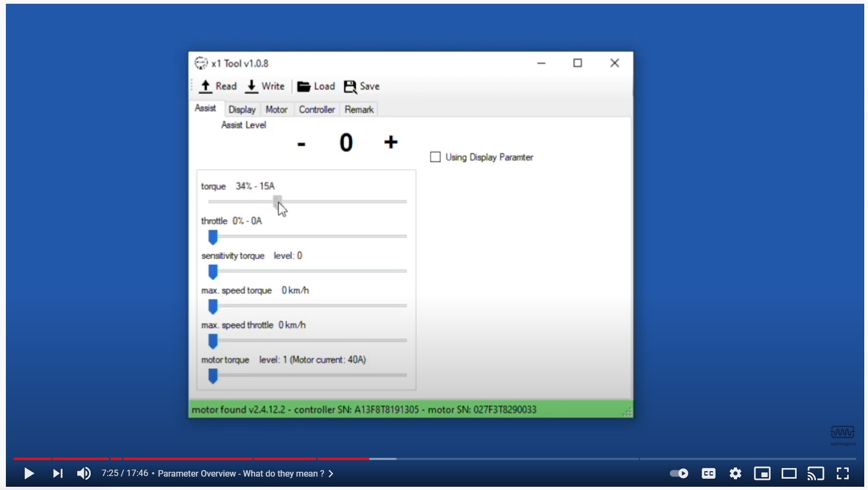Cast video to a device
Image resolution: width=868 pixels, height=490 pixels.
pyautogui.click(x=815, y=473)
